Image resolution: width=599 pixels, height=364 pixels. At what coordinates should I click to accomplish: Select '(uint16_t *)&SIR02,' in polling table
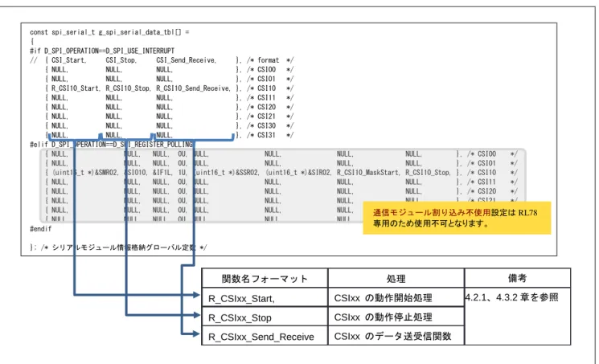(298, 173)
